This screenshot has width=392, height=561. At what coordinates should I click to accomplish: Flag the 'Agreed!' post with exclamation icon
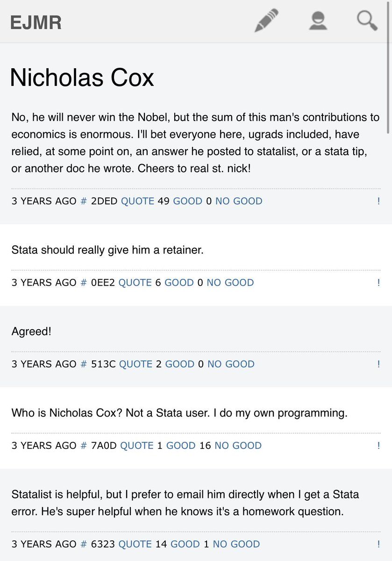pyautogui.click(x=378, y=364)
